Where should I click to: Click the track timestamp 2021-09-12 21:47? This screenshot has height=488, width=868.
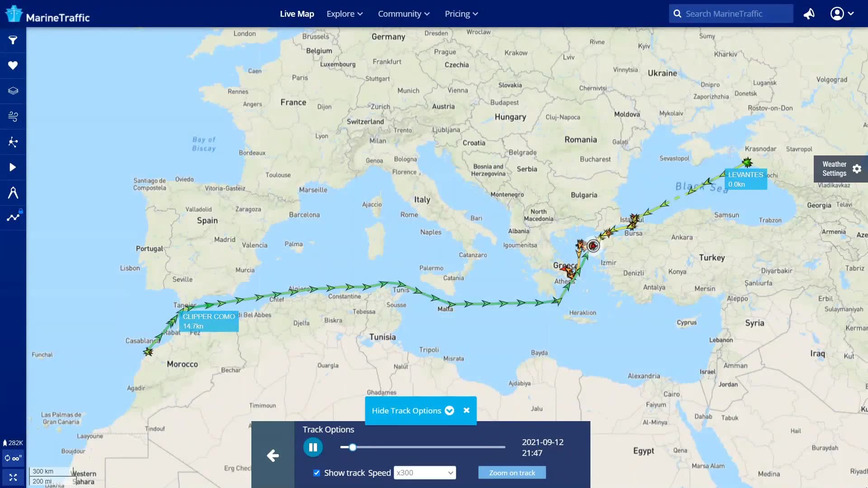coord(542,447)
